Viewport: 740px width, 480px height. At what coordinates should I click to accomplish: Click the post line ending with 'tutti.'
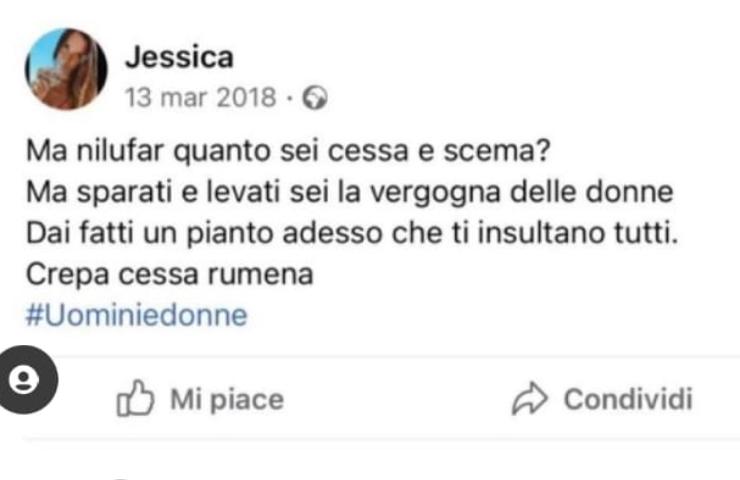(352, 234)
